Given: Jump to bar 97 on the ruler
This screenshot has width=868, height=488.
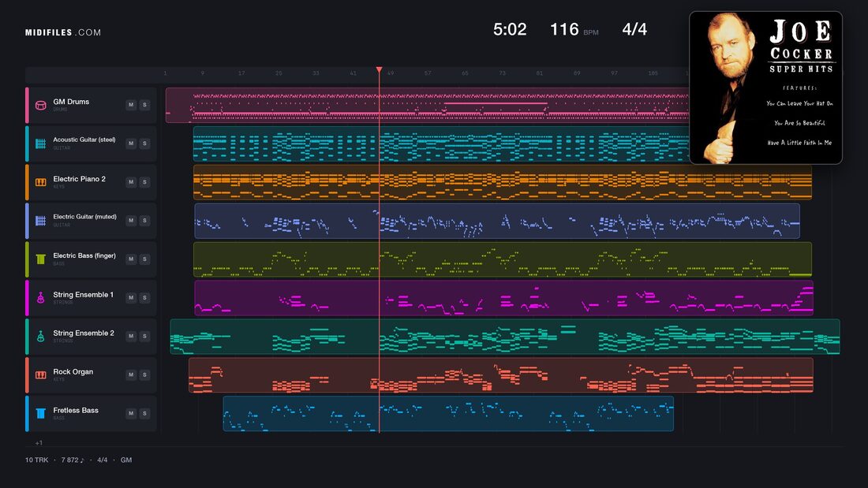Looking at the screenshot, I should click(x=614, y=73).
